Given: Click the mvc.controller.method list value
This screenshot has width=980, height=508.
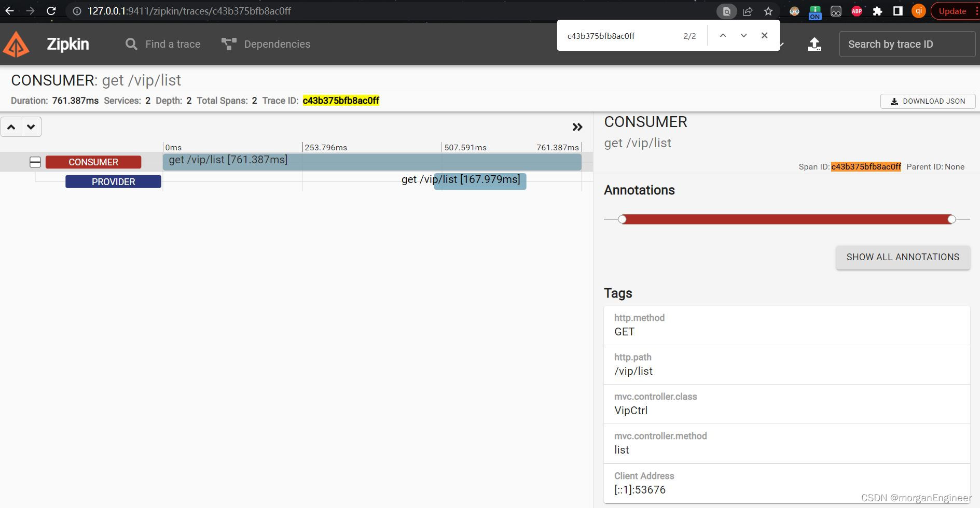Looking at the screenshot, I should pos(622,450).
